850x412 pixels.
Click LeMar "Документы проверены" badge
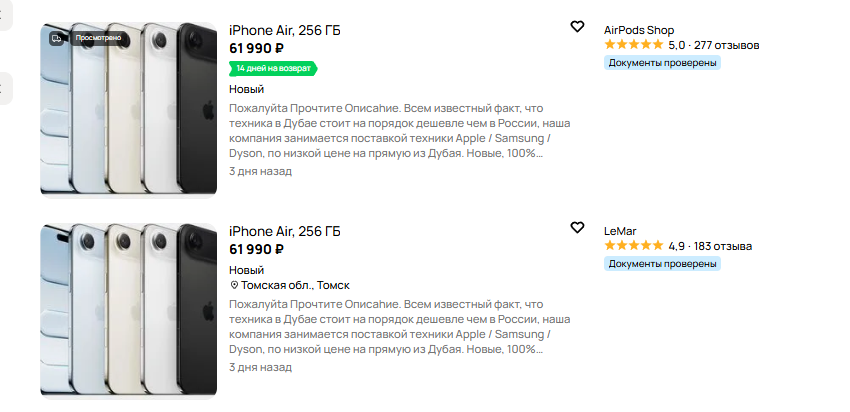pyautogui.click(x=662, y=263)
